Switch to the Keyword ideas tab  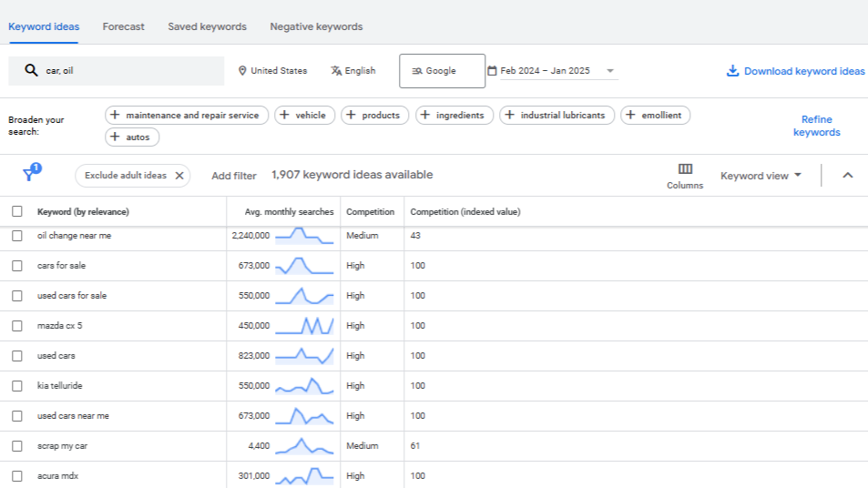tap(44, 26)
